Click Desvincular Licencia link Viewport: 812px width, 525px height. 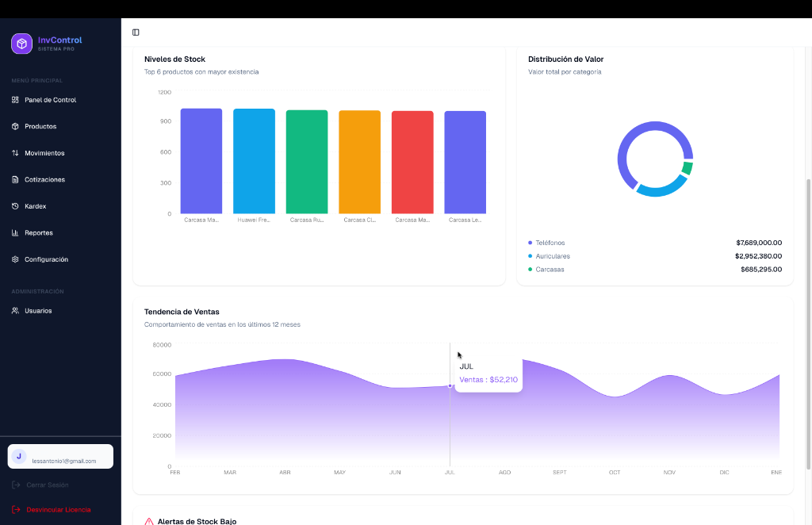point(58,510)
